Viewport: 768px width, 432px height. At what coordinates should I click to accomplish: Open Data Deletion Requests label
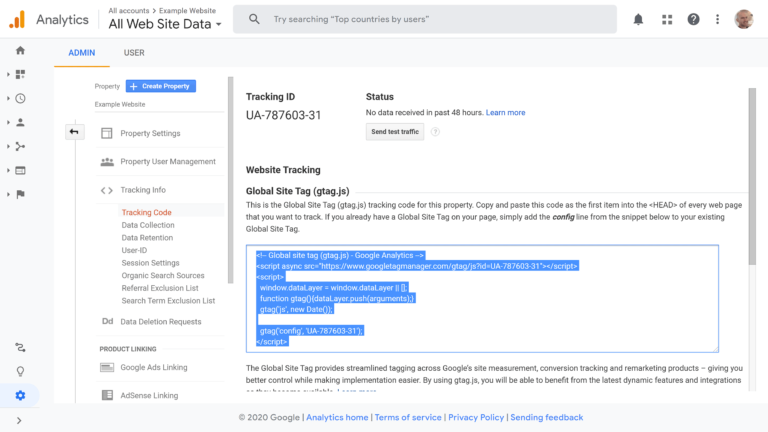(161, 322)
